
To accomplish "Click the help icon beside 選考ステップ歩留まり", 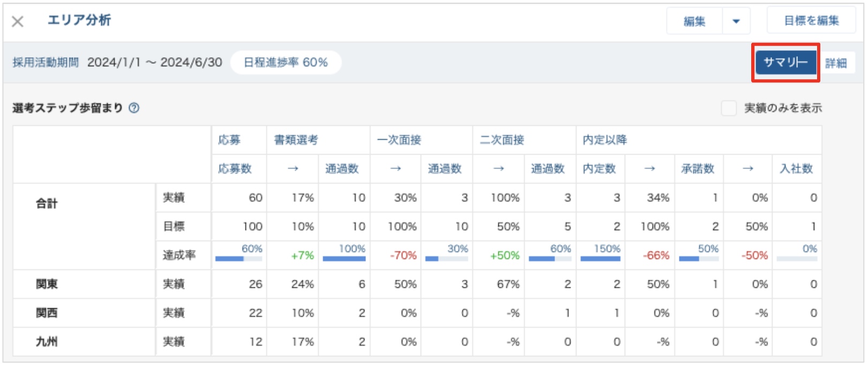I will coord(134,108).
